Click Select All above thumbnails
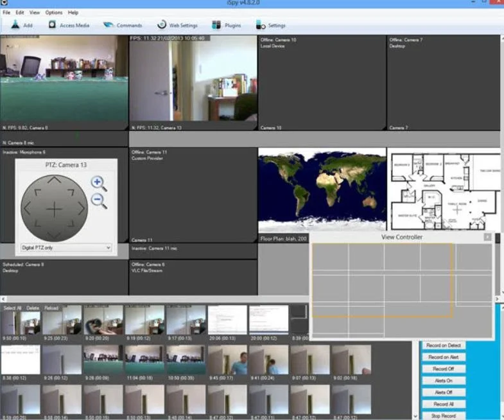The width and height of the screenshot is (504, 420). click(12, 308)
